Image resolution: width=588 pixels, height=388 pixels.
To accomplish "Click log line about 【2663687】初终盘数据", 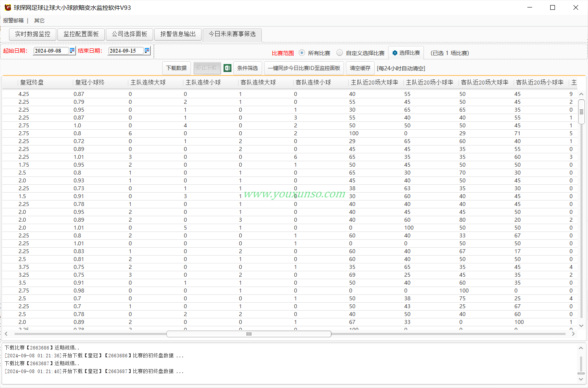I will coord(94,371).
